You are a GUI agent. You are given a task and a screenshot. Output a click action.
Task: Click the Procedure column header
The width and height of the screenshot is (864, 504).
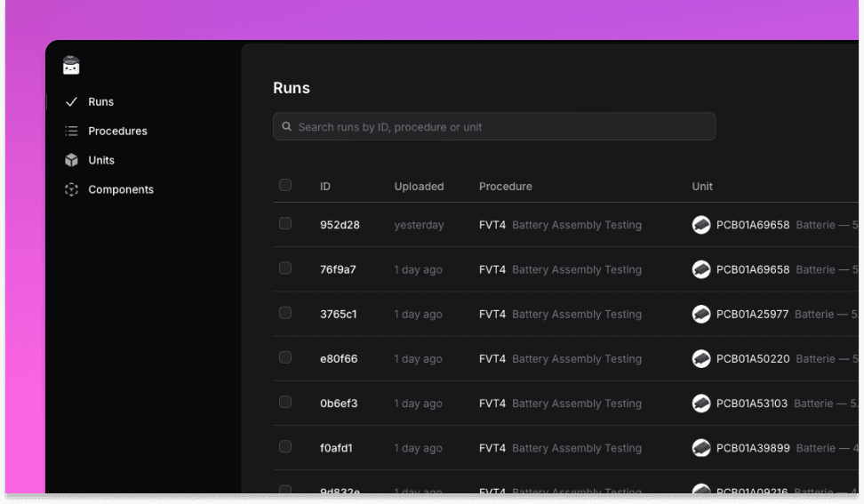coord(505,186)
